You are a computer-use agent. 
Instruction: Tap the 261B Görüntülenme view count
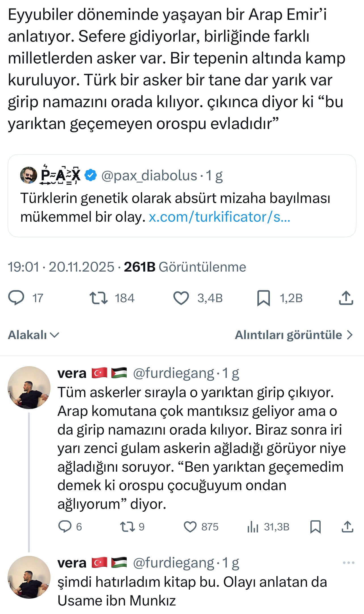coord(185,267)
